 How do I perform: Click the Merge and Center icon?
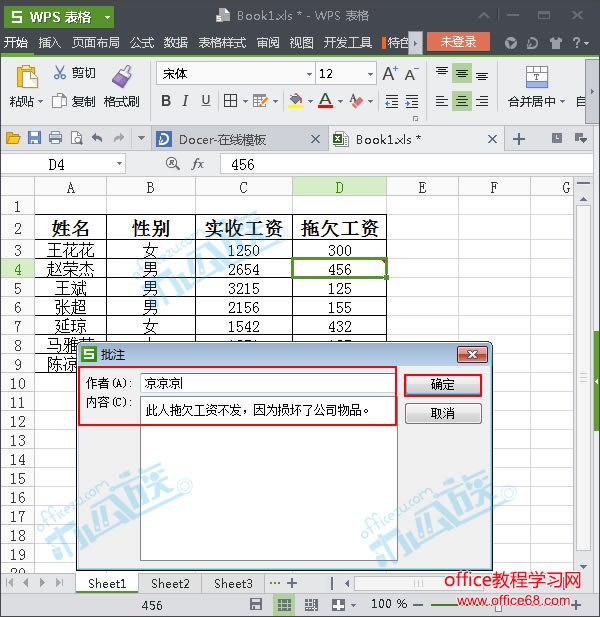pyautogui.click(x=537, y=77)
